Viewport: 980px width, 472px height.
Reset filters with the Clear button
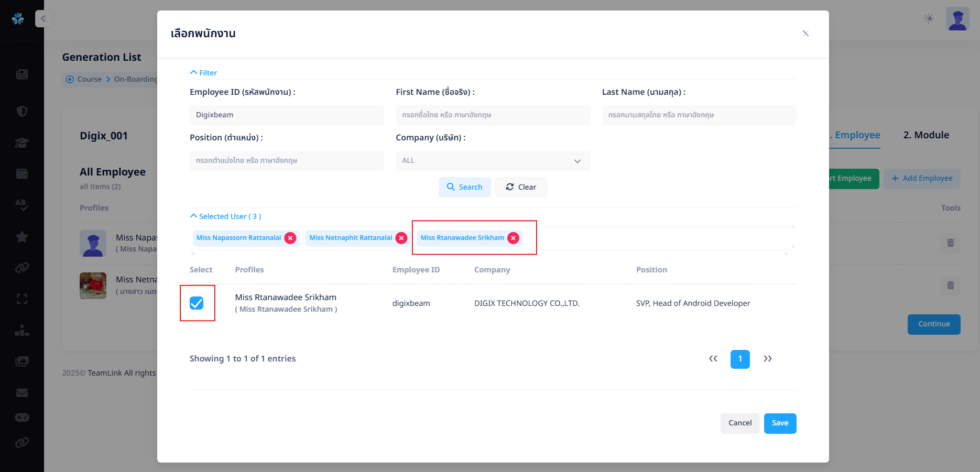[x=521, y=188]
